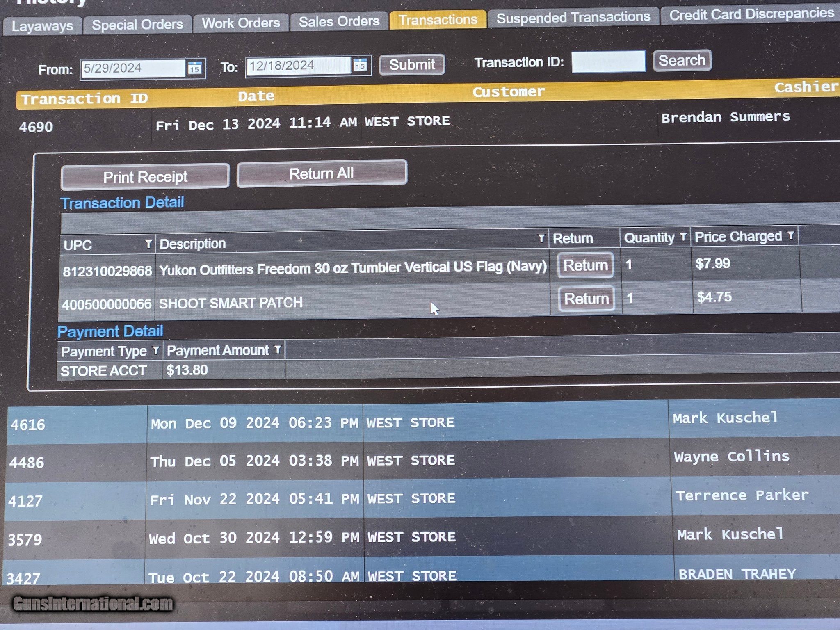Click Mon Dec 09 2024 06:23 PM date
The image size is (840, 630).
point(254,423)
